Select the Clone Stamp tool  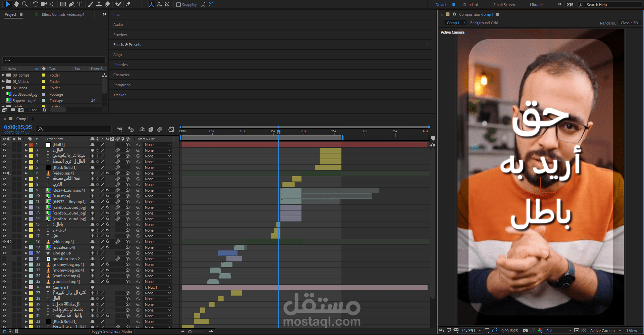(x=99, y=4)
